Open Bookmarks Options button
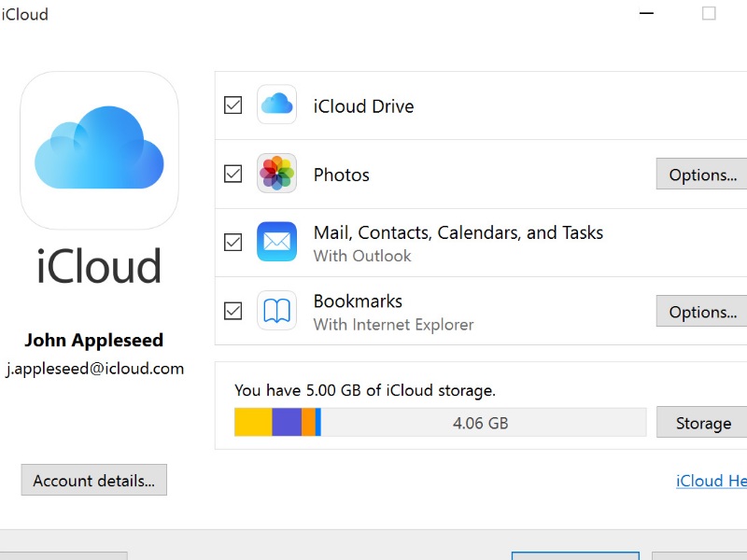Image resolution: width=747 pixels, height=560 pixels. pyautogui.click(x=702, y=311)
